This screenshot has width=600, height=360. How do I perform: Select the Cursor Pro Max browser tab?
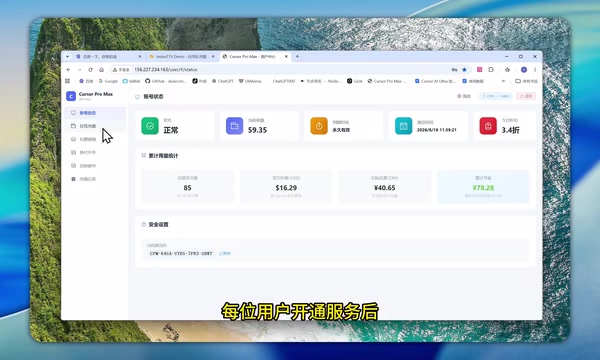[x=255, y=56]
